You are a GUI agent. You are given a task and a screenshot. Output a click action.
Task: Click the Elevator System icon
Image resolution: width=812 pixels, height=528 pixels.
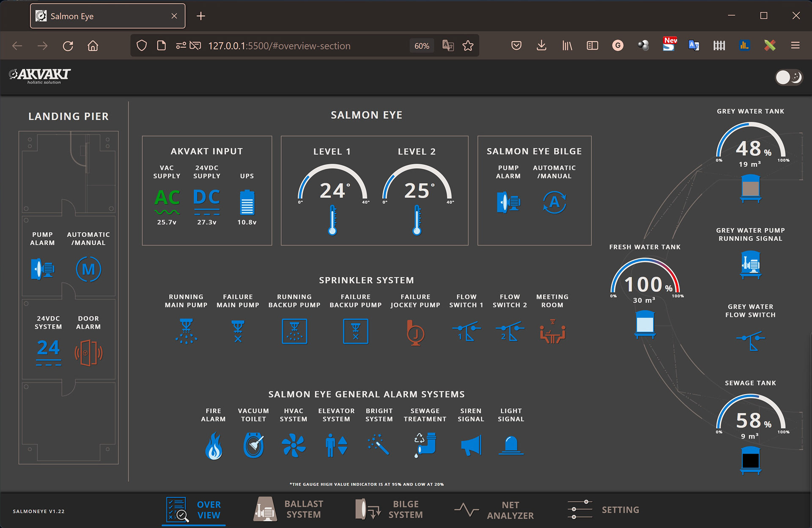coord(336,446)
